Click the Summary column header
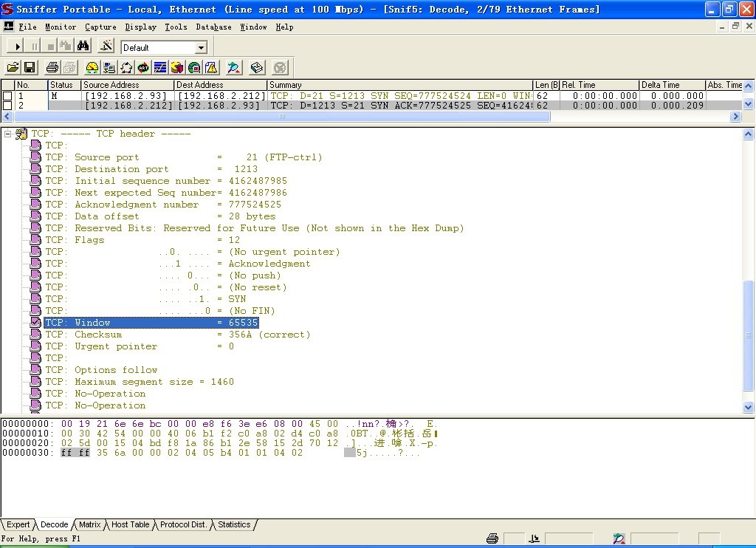Viewport: 756px width, 548px height. tap(400, 85)
